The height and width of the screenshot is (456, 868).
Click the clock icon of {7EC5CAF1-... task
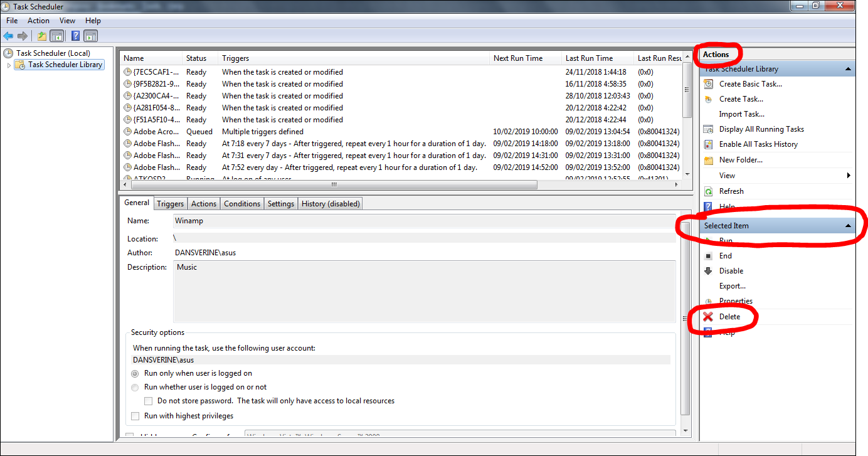click(x=127, y=72)
